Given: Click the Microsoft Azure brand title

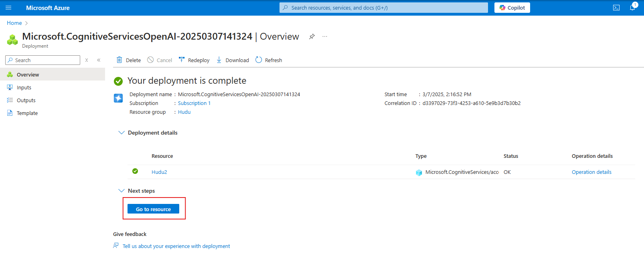Looking at the screenshot, I should [x=48, y=8].
